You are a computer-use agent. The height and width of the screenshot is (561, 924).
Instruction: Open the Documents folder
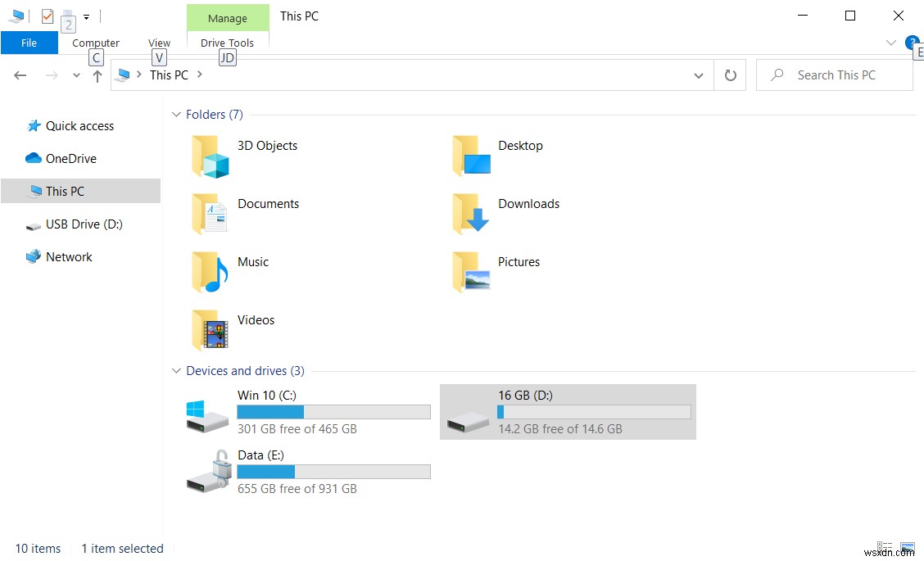(268, 204)
